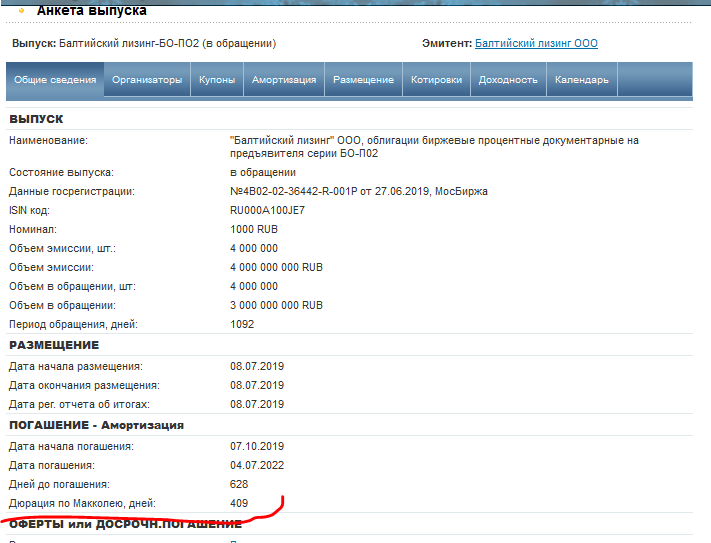Click the Дюрация по Макколею, дней label

coord(82,504)
